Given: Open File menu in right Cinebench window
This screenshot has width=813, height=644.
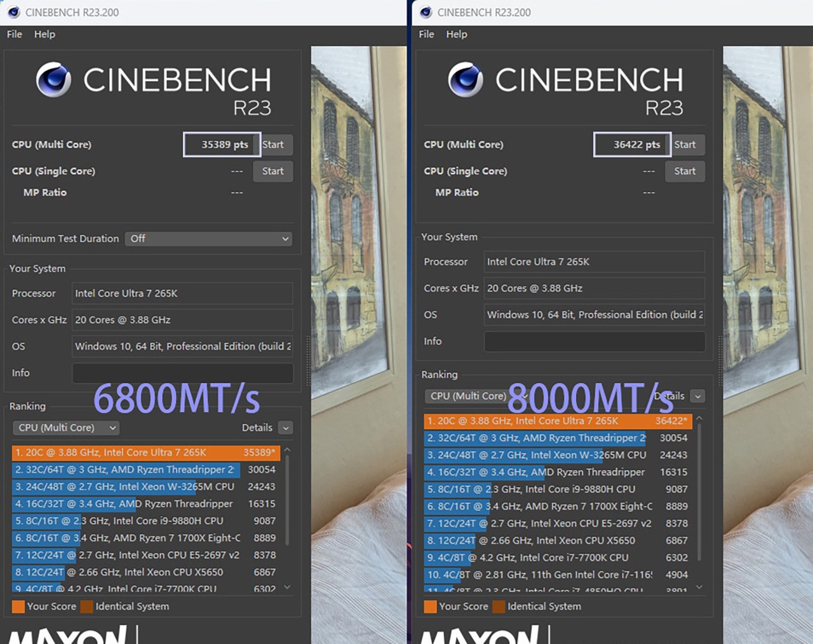Looking at the screenshot, I should (x=427, y=34).
